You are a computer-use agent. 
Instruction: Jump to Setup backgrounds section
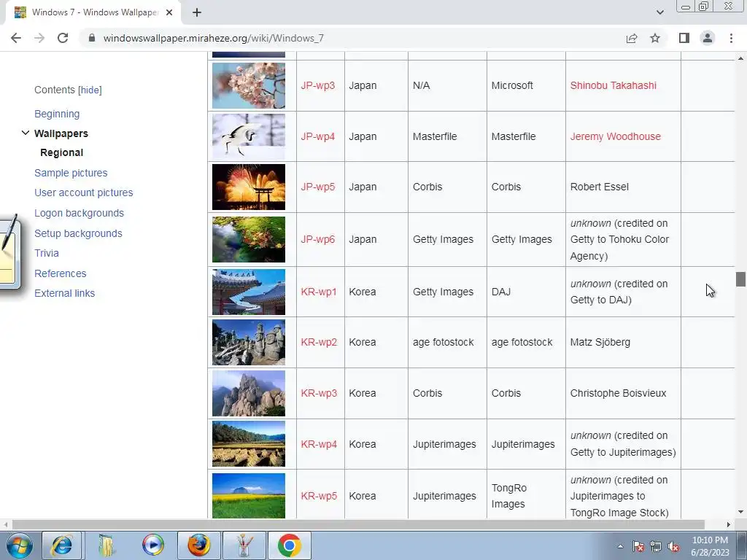78,233
